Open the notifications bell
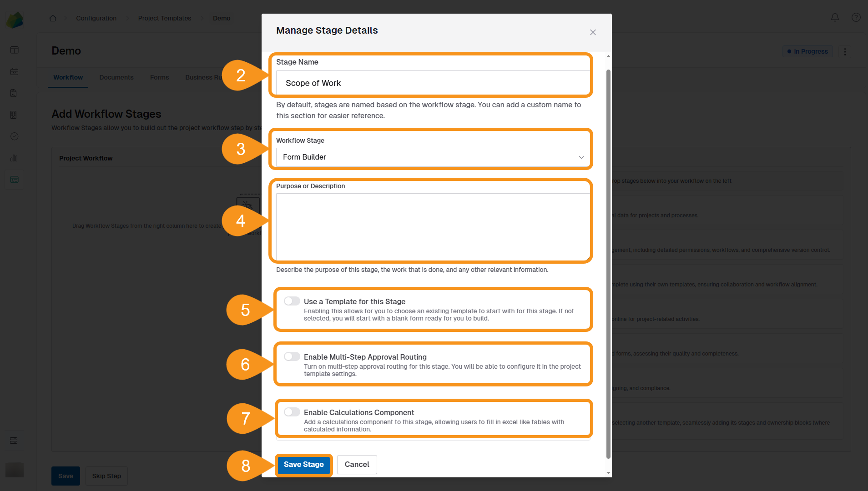 point(835,17)
